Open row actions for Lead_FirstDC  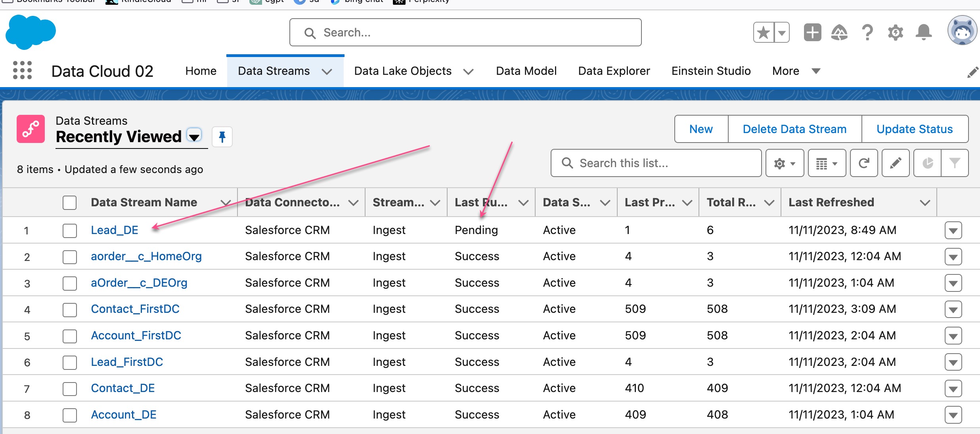point(953,362)
